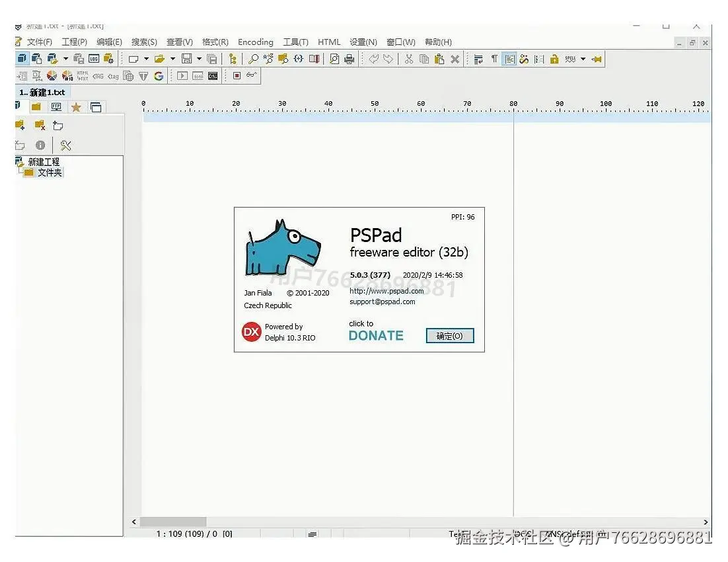Open http://www.pspad.com link
This screenshot has height=562, width=728.
(386, 291)
